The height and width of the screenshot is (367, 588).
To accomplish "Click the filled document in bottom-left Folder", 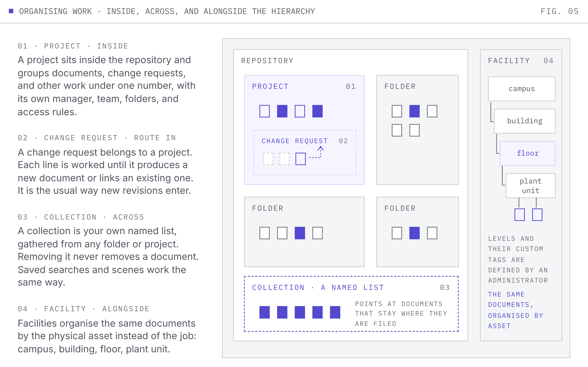I will click(300, 233).
